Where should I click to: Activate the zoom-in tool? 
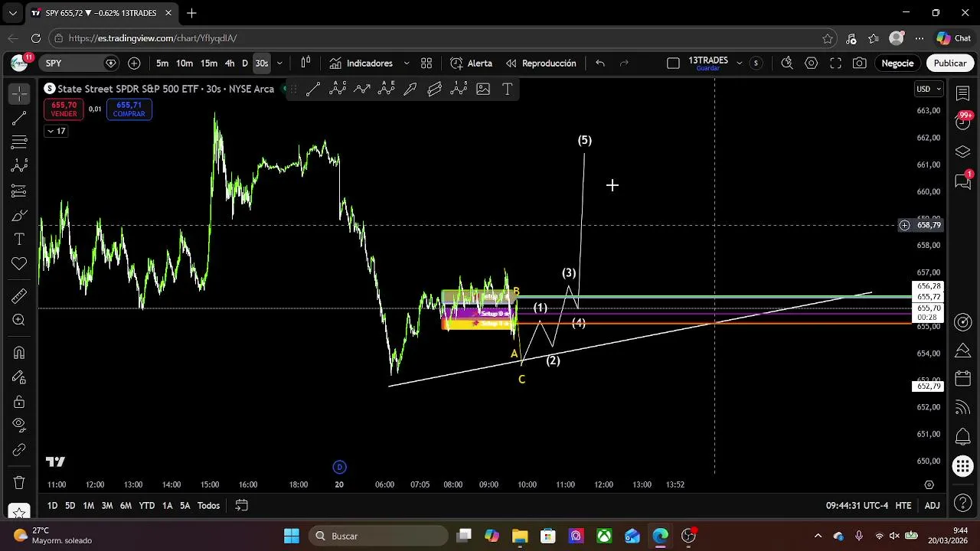coord(19,321)
